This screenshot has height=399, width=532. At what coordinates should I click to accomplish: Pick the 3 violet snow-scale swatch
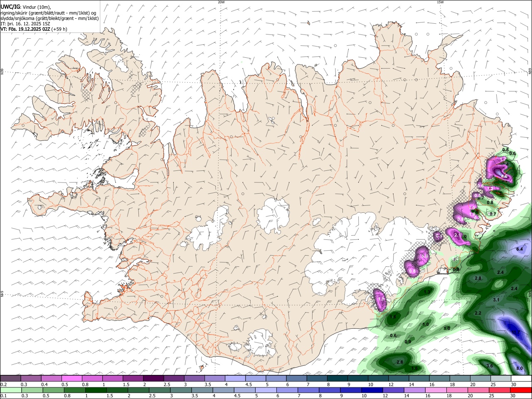tap(194, 378)
